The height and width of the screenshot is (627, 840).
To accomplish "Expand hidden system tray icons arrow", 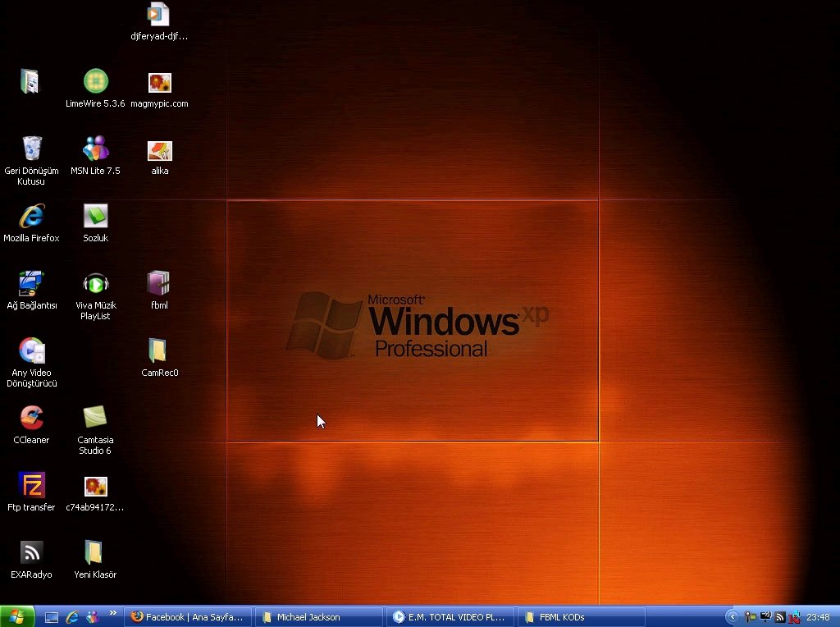I will [x=732, y=617].
